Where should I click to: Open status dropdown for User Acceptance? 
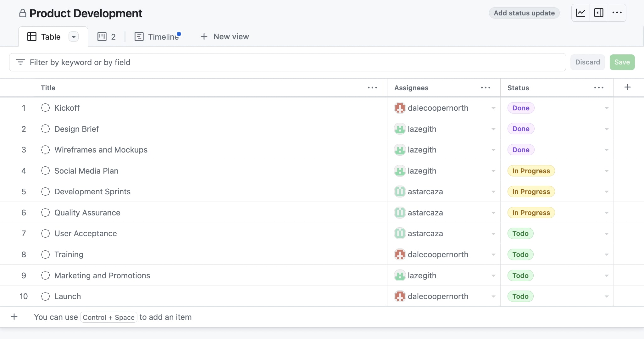[x=607, y=234]
